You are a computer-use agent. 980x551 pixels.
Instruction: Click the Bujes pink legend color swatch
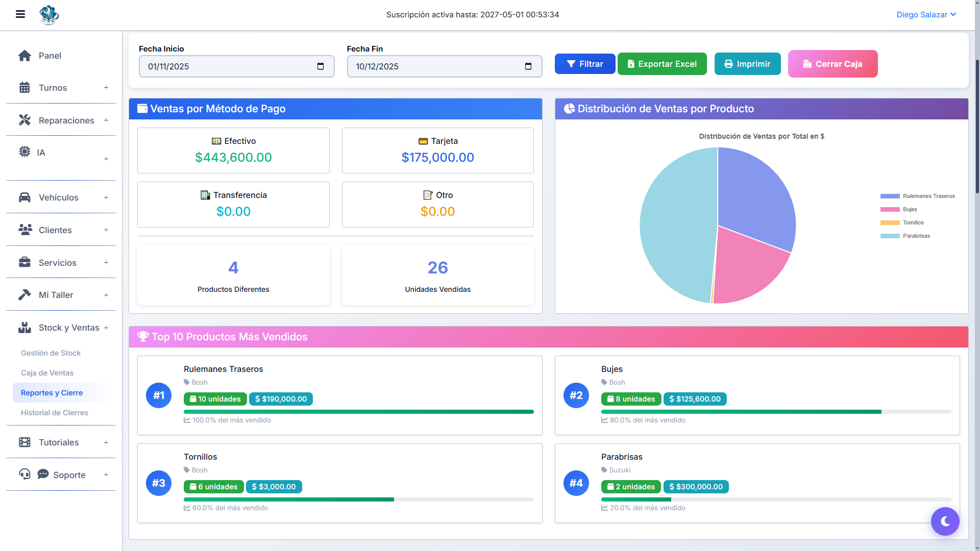[890, 209]
